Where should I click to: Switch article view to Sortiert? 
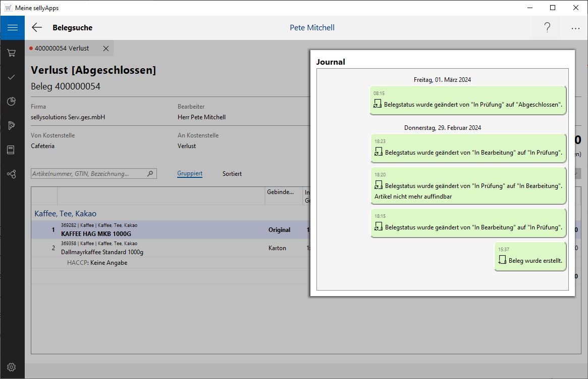point(232,174)
